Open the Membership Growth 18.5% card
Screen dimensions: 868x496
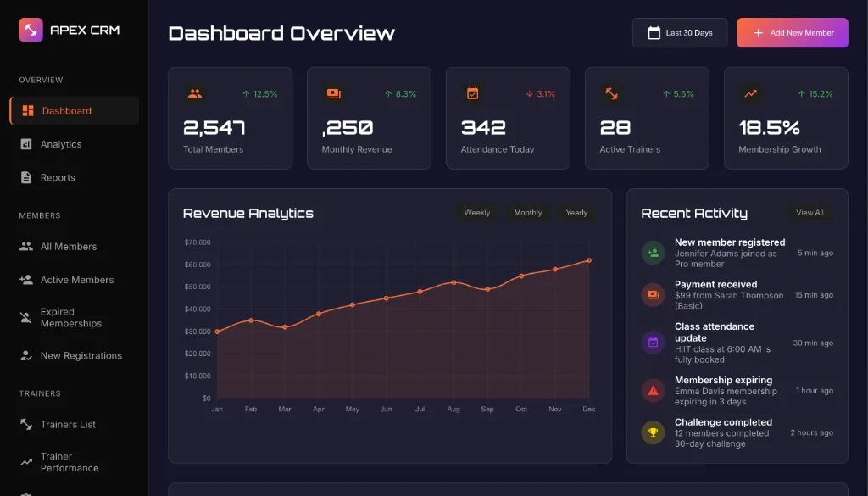(786, 118)
